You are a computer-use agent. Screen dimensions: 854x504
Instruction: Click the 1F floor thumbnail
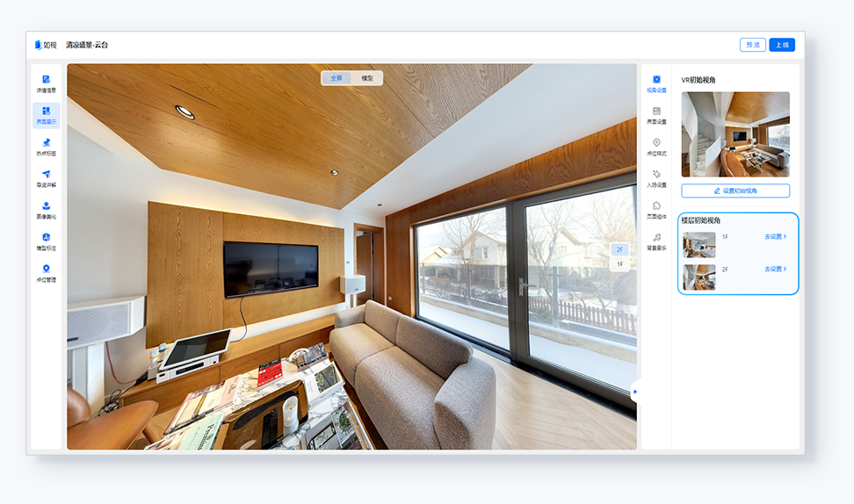tap(699, 245)
